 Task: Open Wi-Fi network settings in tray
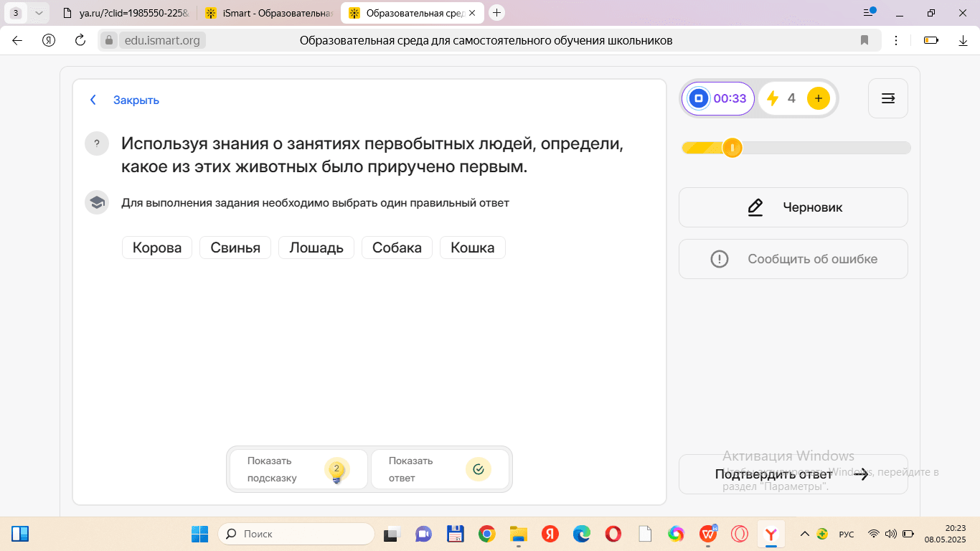pyautogui.click(x=873, y=534)
